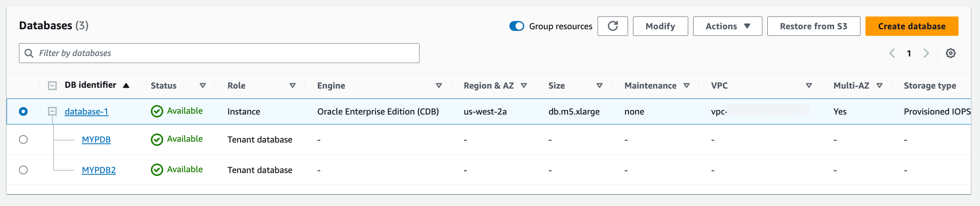Viewport: 980px width, 206px height.
Task: Sort by Status column arrow
Action: coord(202,86)
